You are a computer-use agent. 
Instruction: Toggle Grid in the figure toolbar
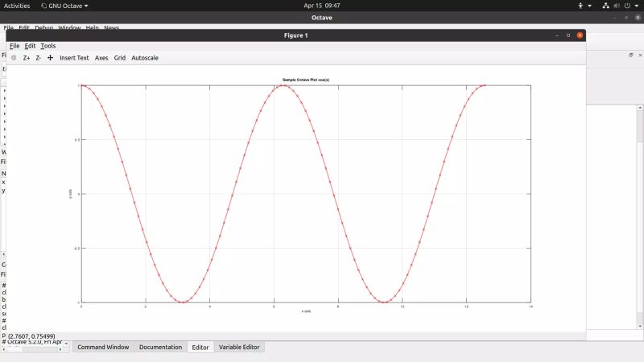(x=119, y=58)
